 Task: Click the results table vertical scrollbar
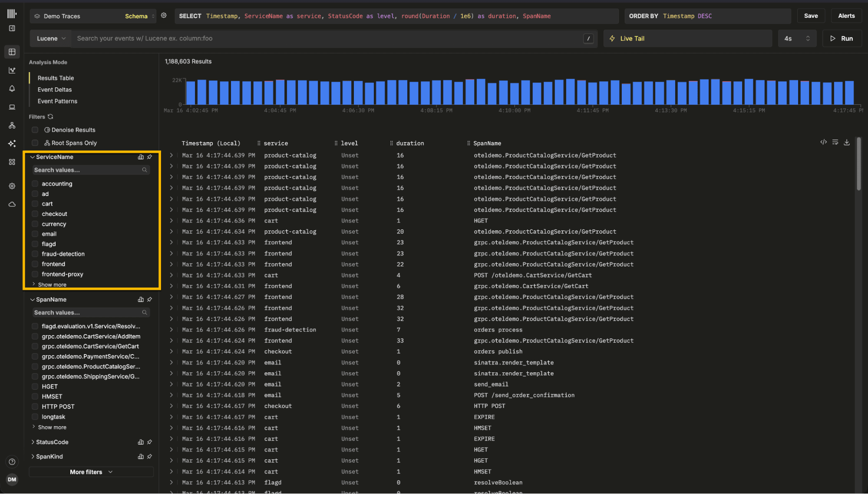(x=858, y=164)
